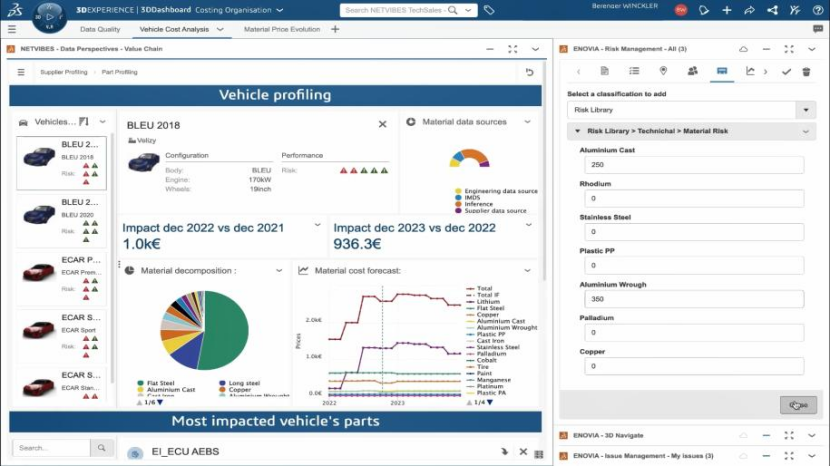830x467 pixels.
Task: Click the tag icon beside search
Action: pyautogui.click(x=489, y=10)
